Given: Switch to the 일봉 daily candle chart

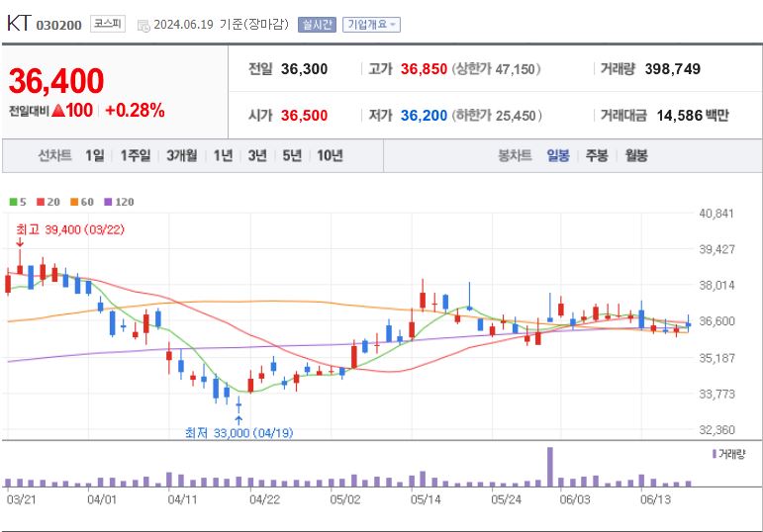Looking at the screenshot, I should coord(557,155).
